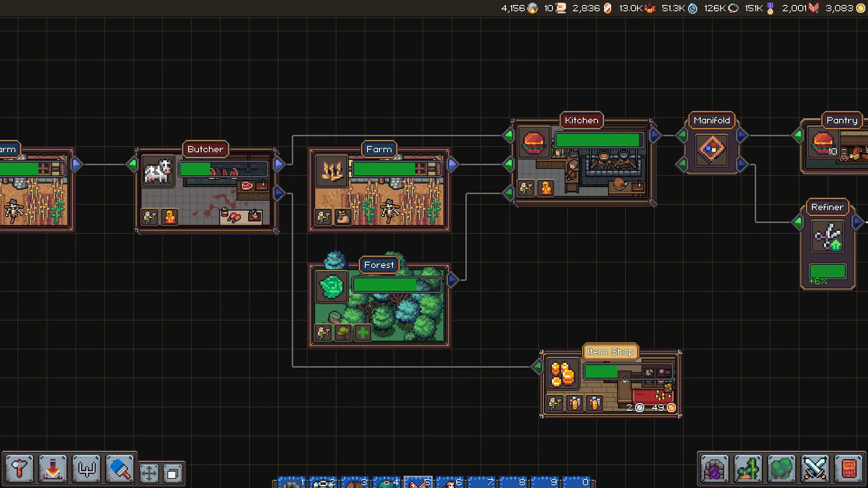
Task: Click the worker slot icon in Farm
Action: click(323, 217)
